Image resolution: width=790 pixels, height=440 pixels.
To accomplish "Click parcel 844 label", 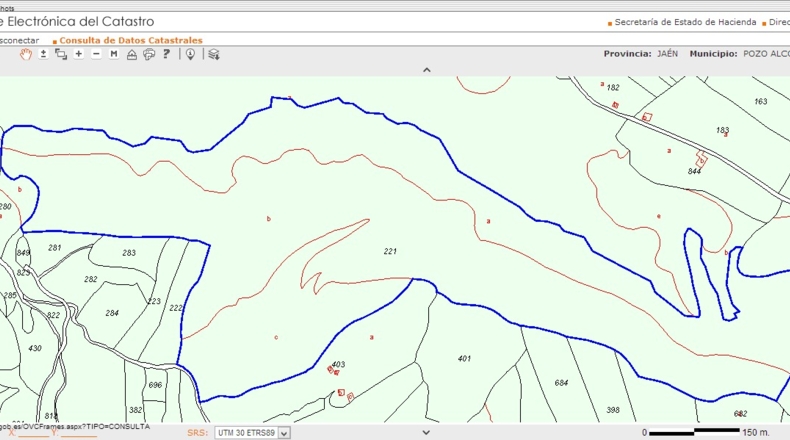I will 694,171.
